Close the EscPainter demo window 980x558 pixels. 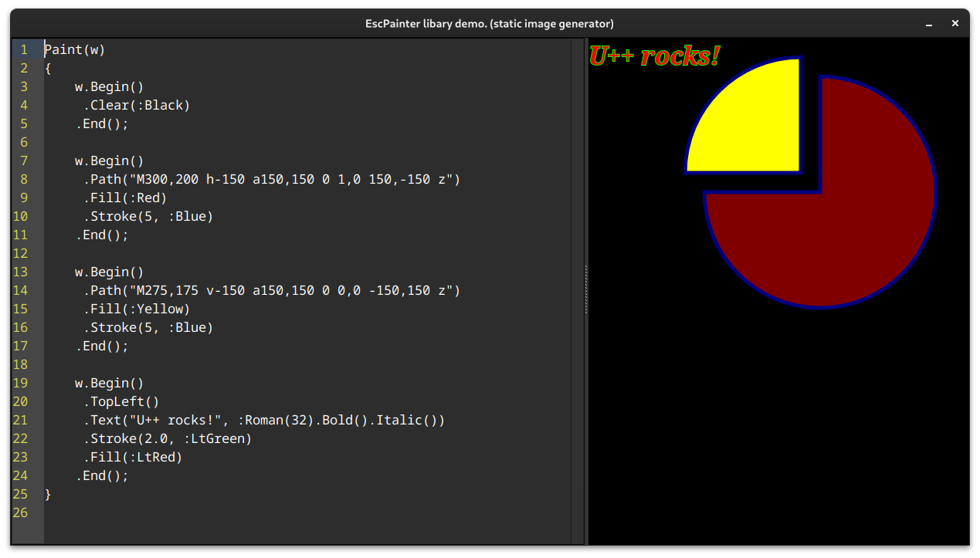point(955,24)
